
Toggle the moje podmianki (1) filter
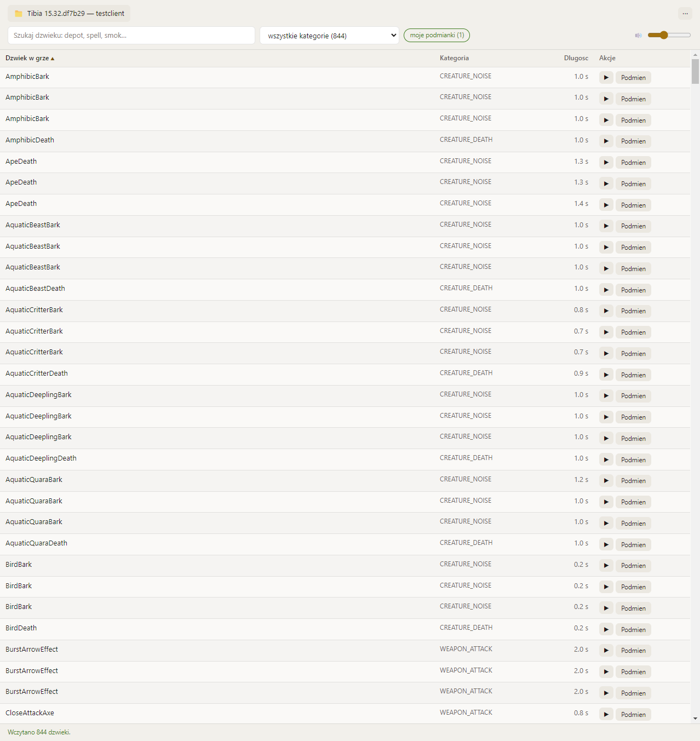click(437, 35)
